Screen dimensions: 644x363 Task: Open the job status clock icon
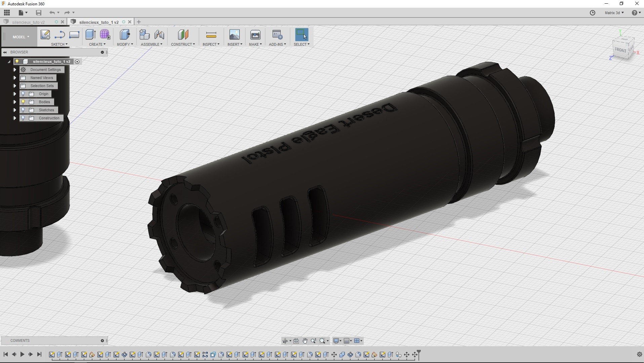click(x=593, y=13)
